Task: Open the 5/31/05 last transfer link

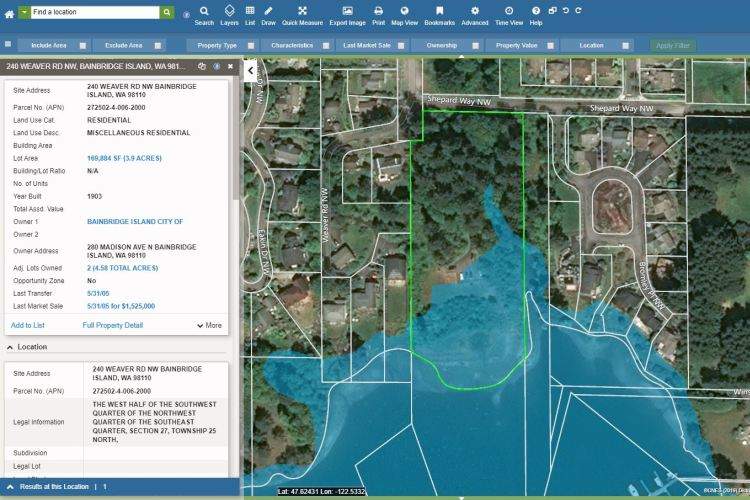Action: click(x=98, y=293)
